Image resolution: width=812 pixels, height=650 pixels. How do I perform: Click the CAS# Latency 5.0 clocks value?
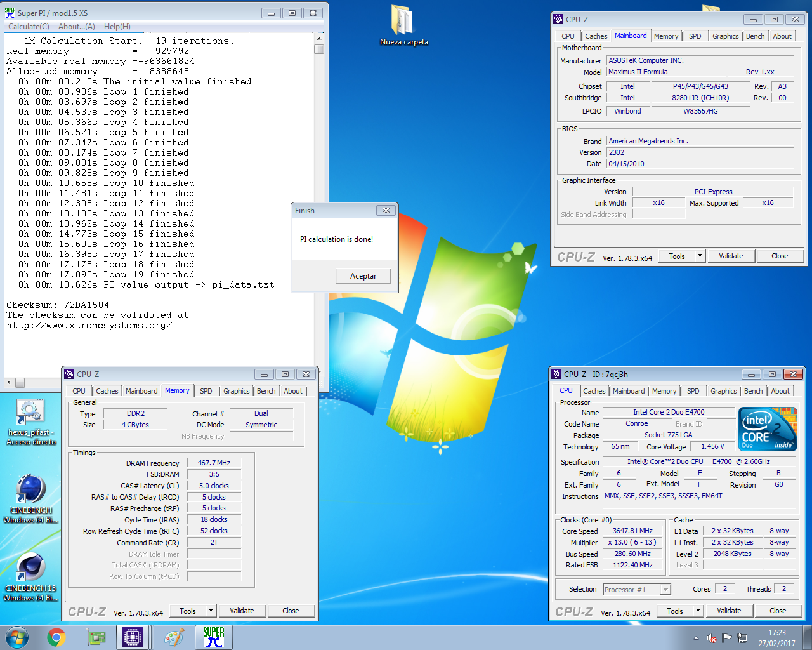click(214, 486)
